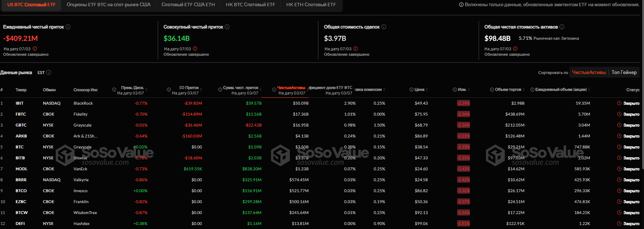Open the BRRR ticker row
Viewport: 644px width, 229px height.
320,180
